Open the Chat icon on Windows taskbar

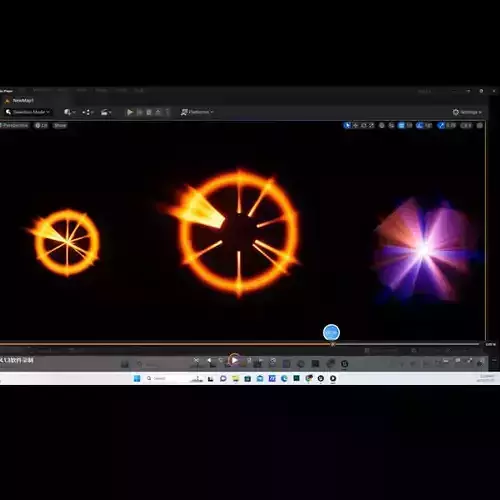(223, 378)
